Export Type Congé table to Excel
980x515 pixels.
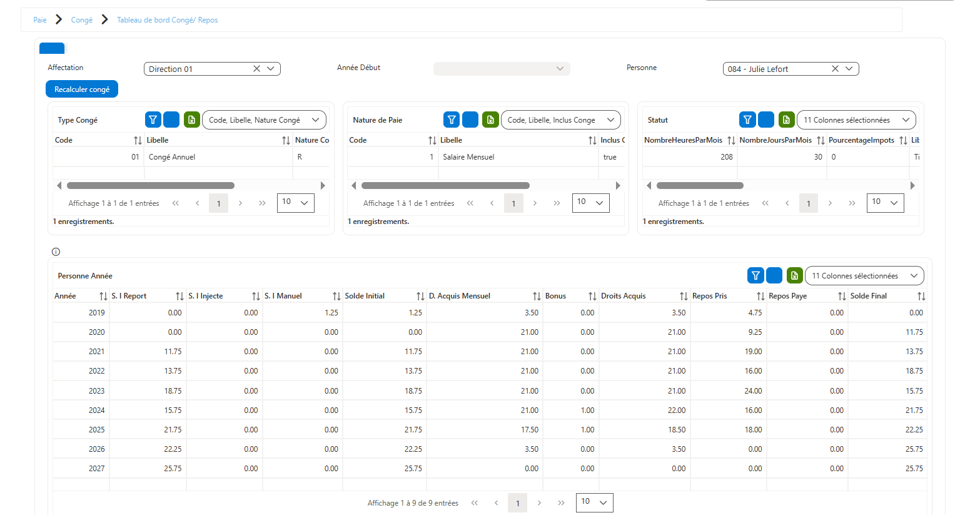192,120
